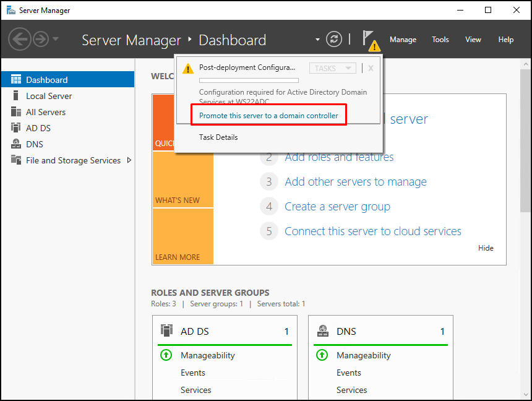532x401 pixels.
Task: Dismiss the Post-deployment notification with X
Action: [x=371, y=68]
